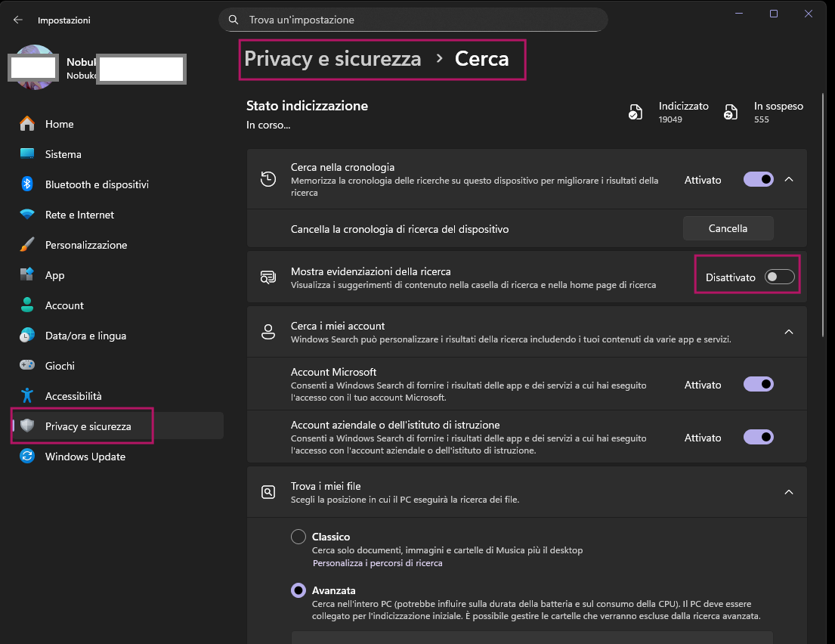Collapse the Trova i miei file section

coord(789,492)
